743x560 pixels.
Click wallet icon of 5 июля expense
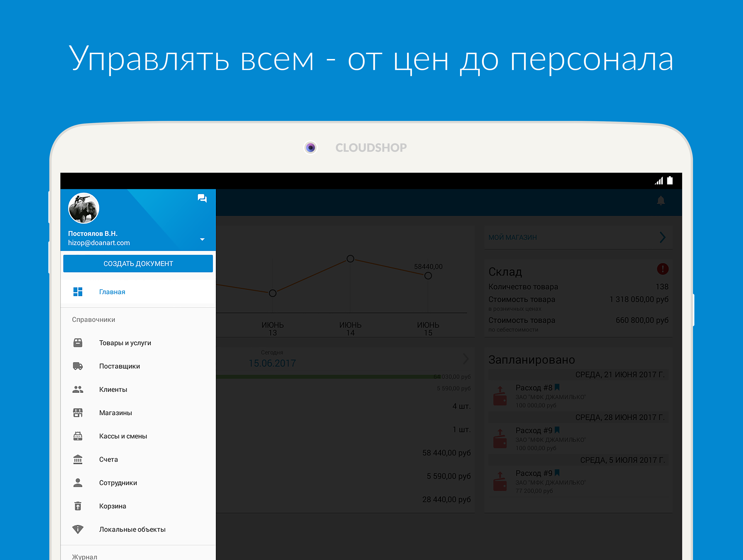(500, 481)
